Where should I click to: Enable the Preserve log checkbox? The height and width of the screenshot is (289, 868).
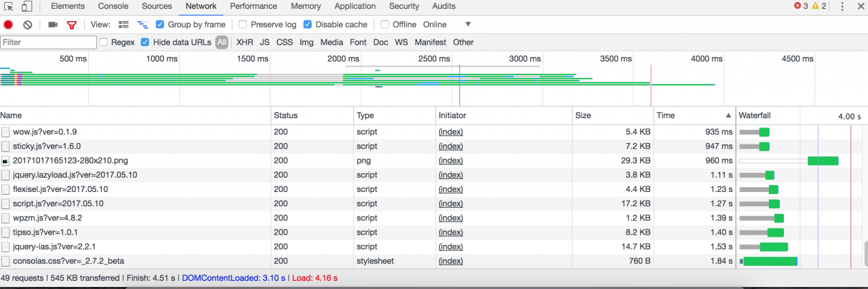point(243,24)
